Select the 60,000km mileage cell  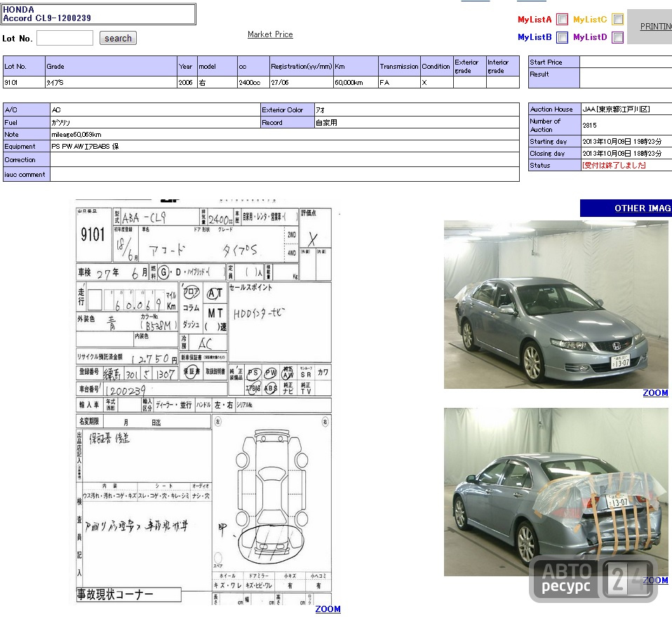point(356,82)
